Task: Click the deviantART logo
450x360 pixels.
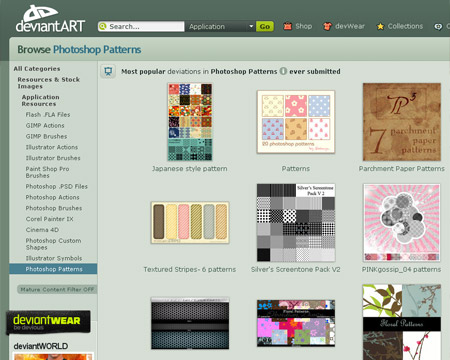Action: [x=50, y=19]
